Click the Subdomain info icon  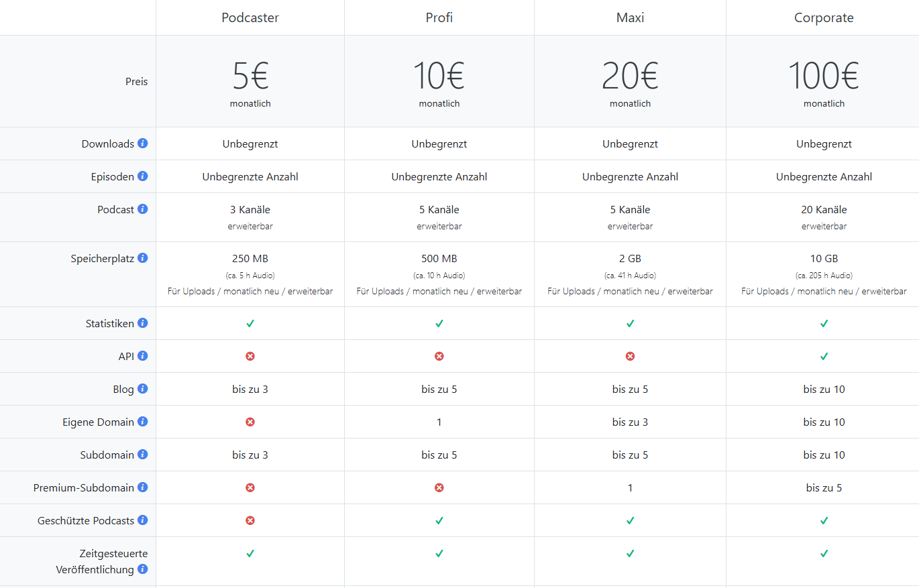(x=143, y=455)
